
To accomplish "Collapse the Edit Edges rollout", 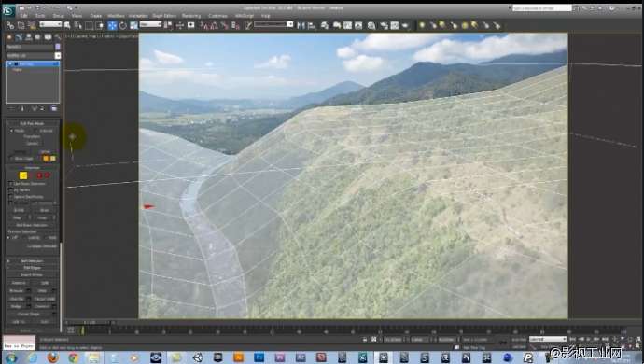I will coord(32,268).
